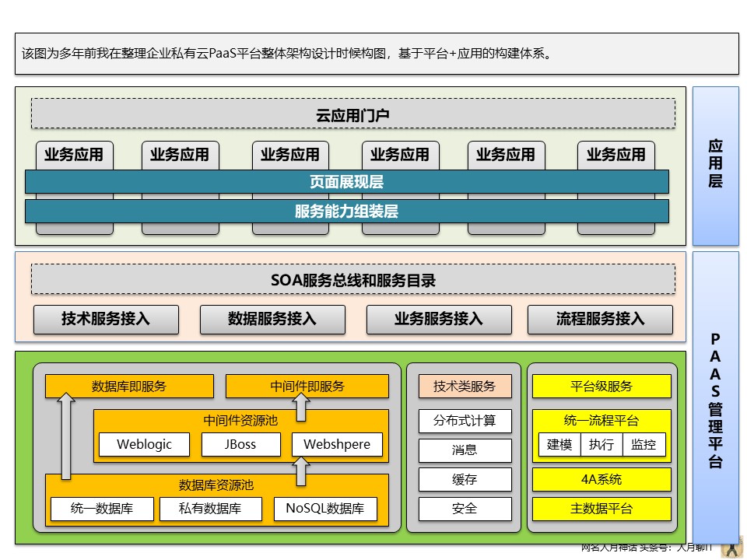Click the 流程服务接入 button
The height and width of the screenshot is (560, 747).
(600, 319)
